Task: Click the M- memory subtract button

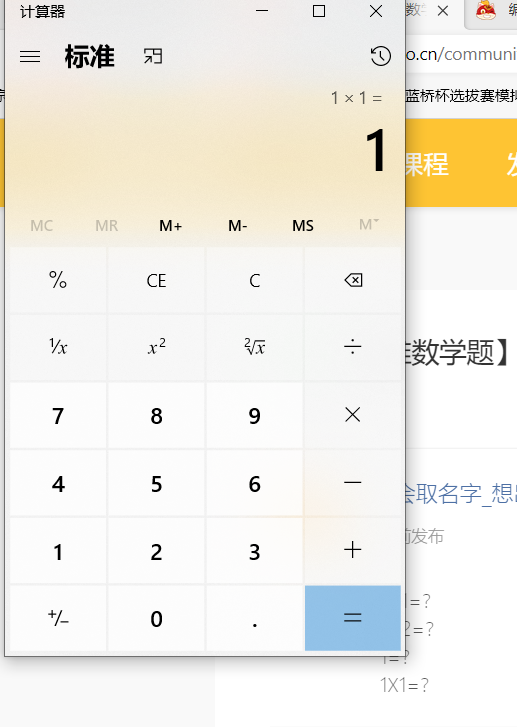Action: 237,226
